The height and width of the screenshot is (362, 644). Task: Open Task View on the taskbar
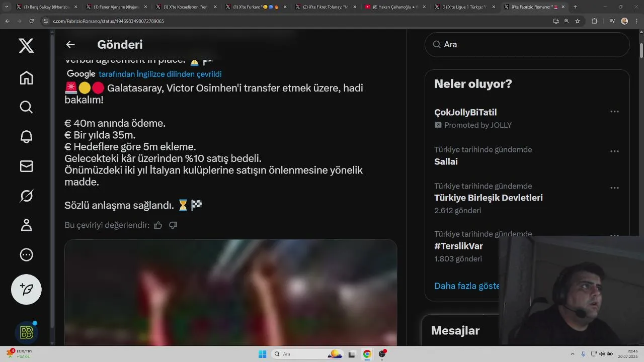click(352, 354)
